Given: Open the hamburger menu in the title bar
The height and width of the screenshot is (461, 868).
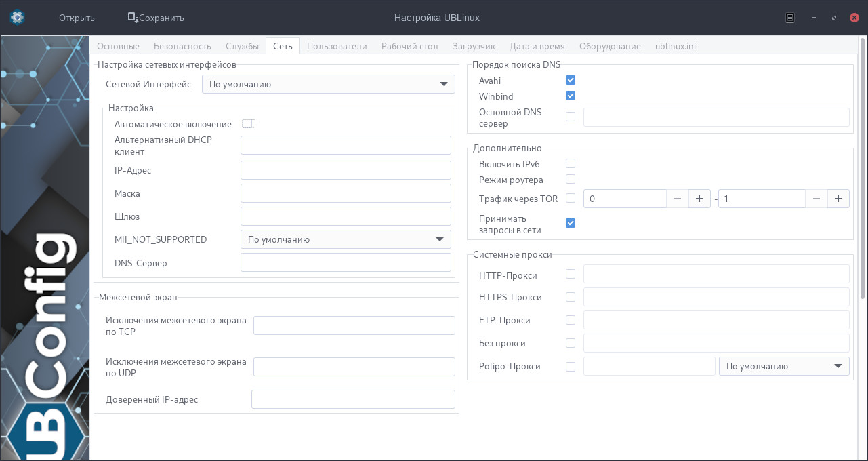Looking at the screenshot, I should (x=790, y=18).
